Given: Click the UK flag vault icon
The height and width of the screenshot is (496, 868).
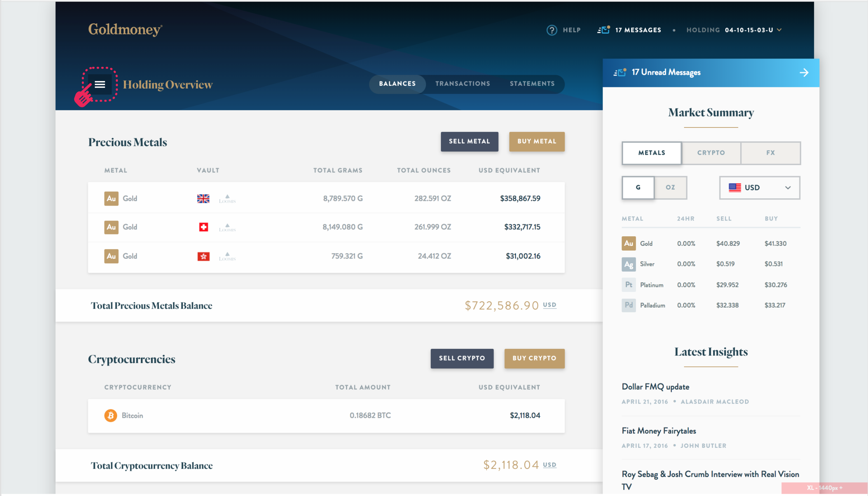Looking at the screenshot, I should pos(203,198).
